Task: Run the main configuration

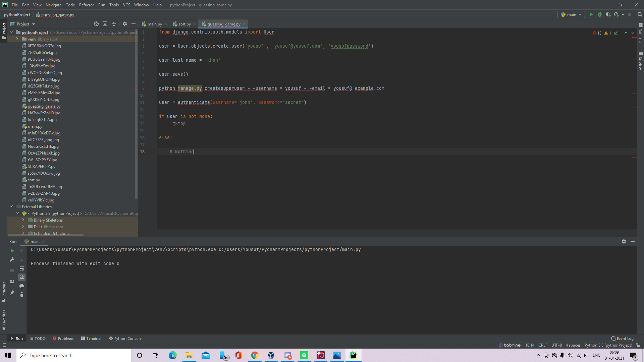Action: click(591, 14)
